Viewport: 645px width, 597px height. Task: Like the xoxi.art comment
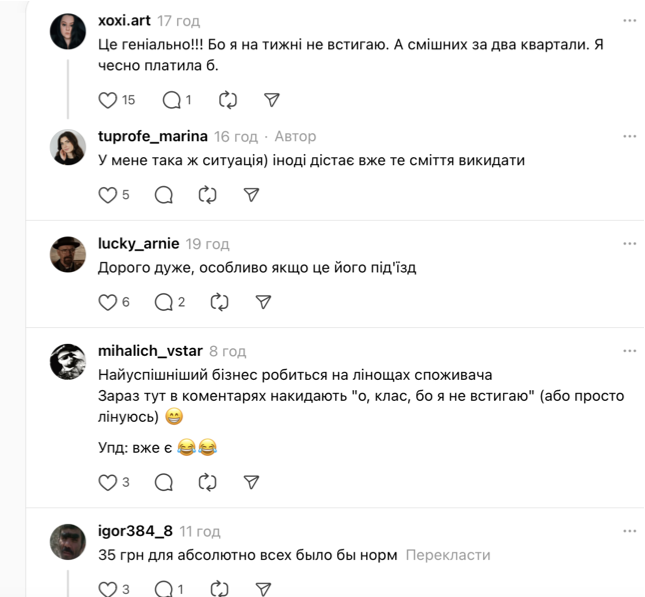click(x=108, y=100)
